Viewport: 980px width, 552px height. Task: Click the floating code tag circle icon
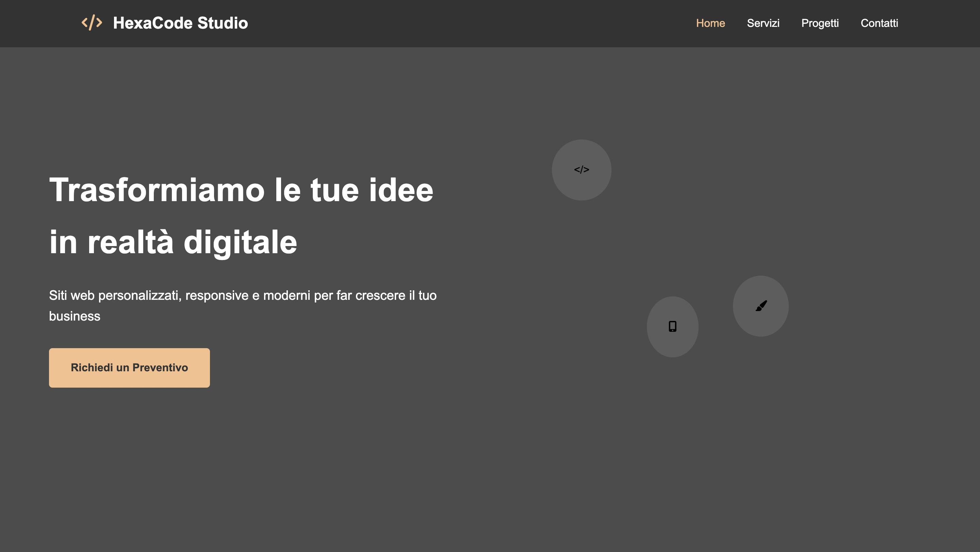coord(581,170)
